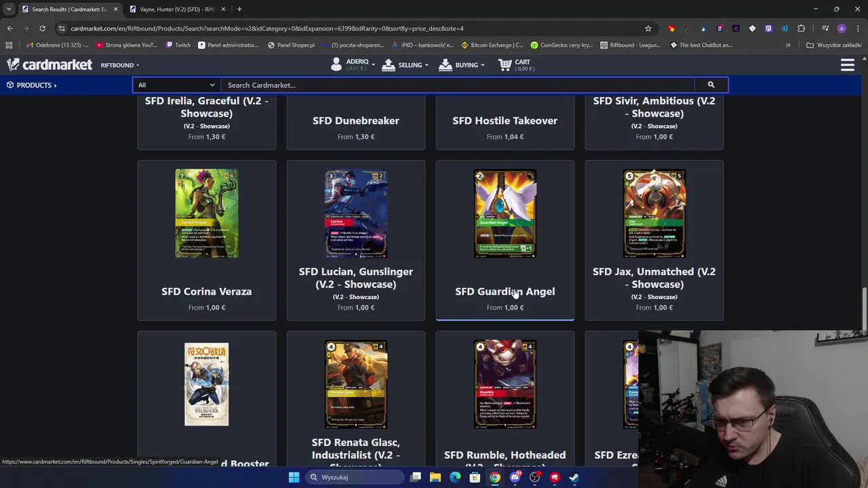Close the Search Results tab

tap(115, 9)
